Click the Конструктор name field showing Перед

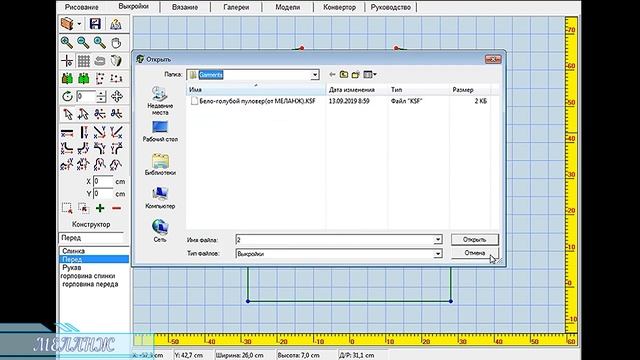[92, 238]
